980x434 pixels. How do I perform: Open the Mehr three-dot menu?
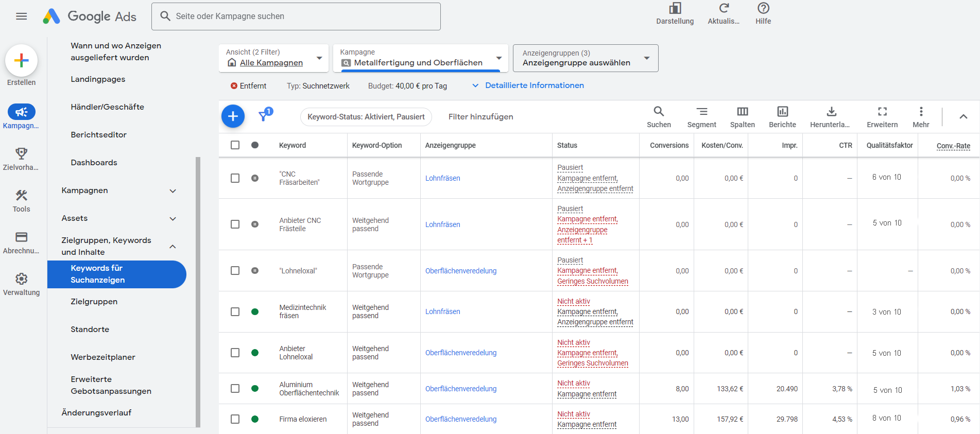click(921, 117)
